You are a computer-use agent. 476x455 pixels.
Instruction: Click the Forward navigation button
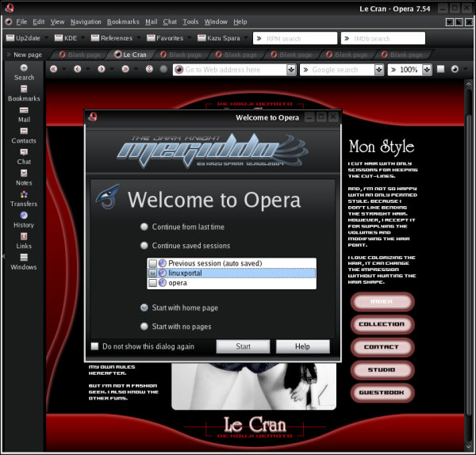click(102, 69)
